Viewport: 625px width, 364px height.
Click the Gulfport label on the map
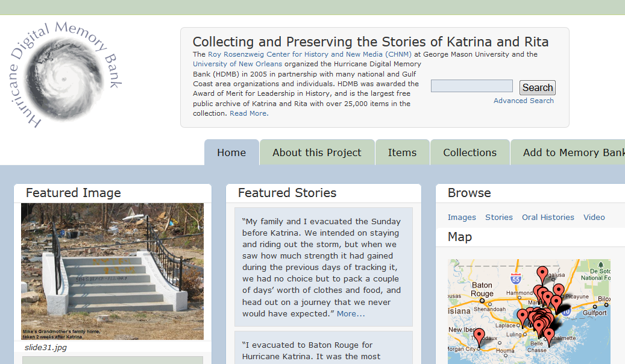tap(594, 313)
